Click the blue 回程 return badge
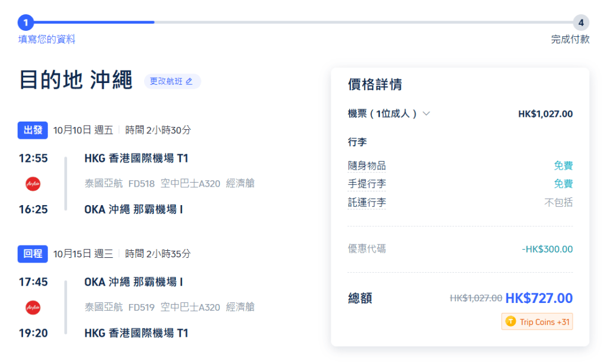Screen dimensions: 607x364 pos(33,254)
